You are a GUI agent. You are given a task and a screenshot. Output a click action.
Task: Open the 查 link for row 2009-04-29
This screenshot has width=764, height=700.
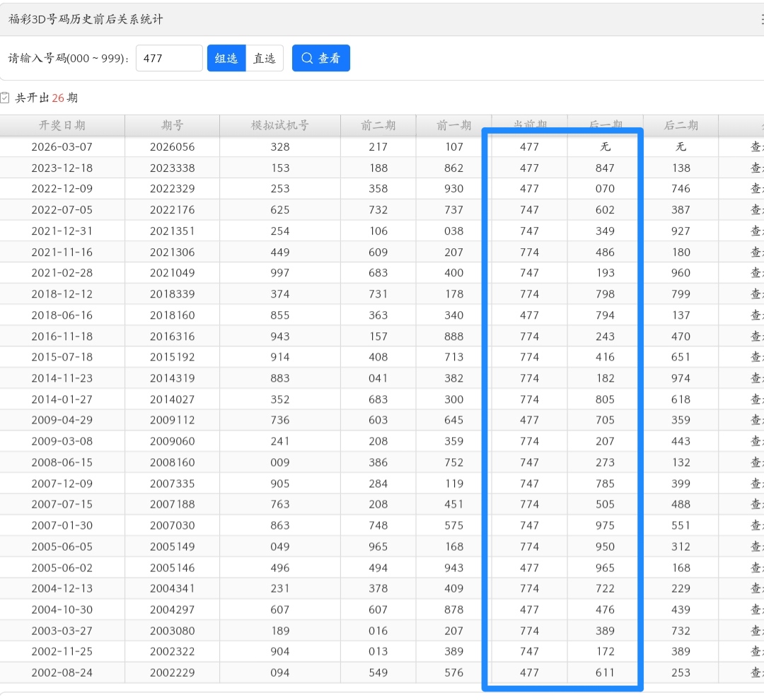(756, 420)
